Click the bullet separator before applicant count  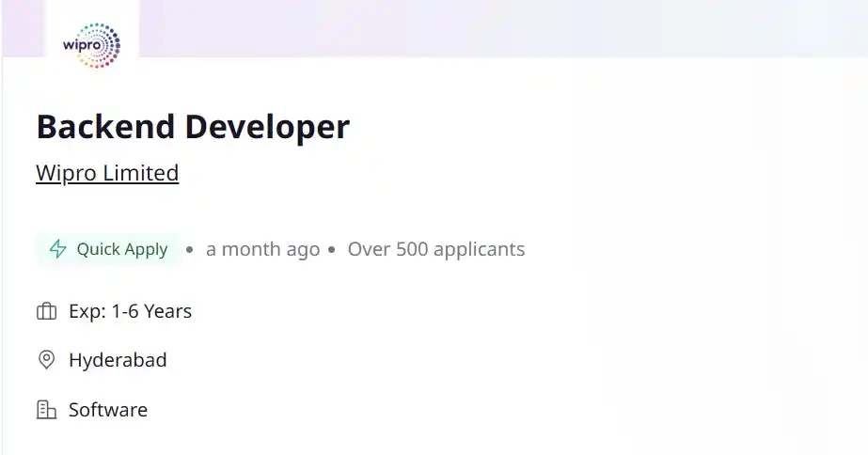(x=332, y=250)
